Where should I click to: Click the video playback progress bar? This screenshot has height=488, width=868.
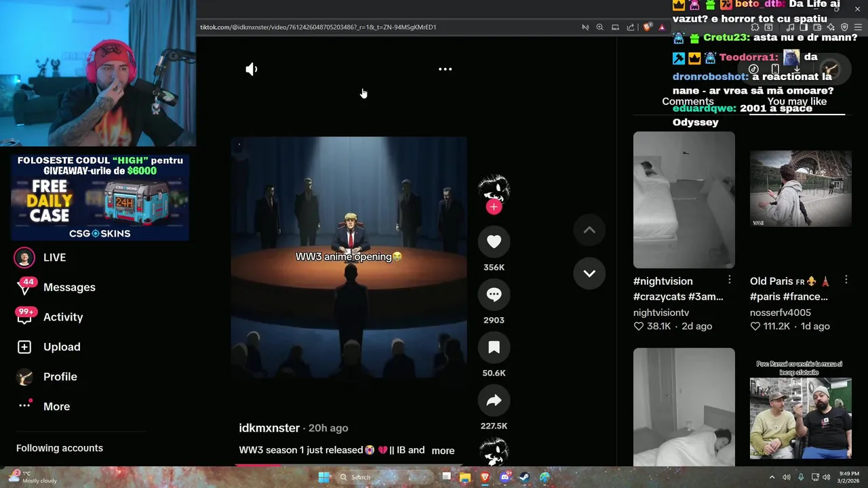point(349,465)
